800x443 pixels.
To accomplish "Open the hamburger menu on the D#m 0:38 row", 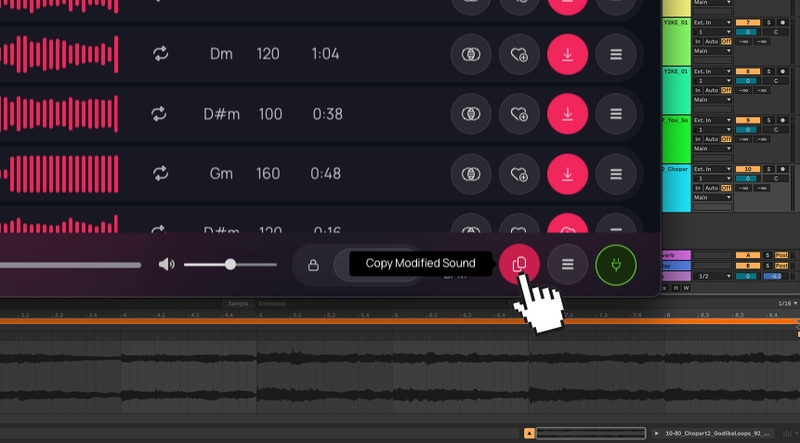I will (616, 114).
